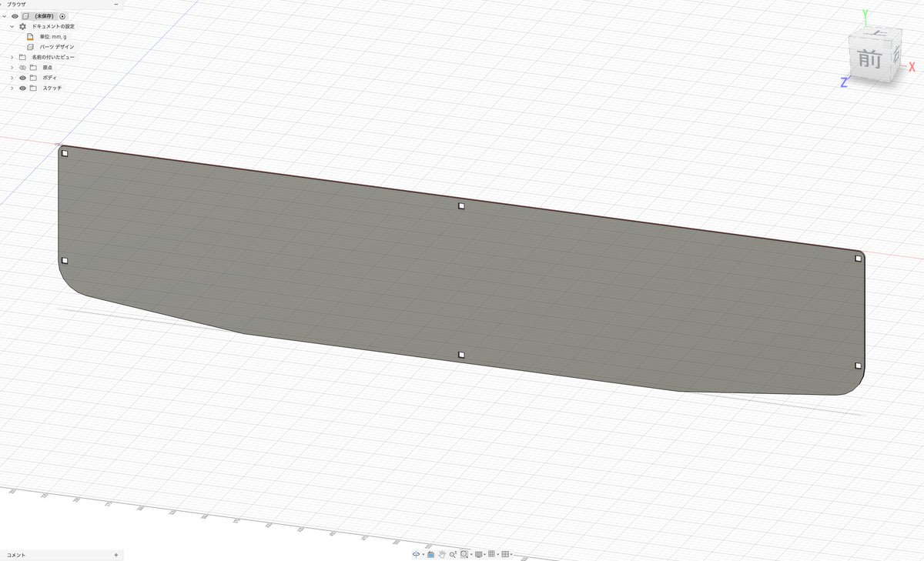The width and height of the screenshot is (924, 561).
Task: Open Display Settings monitor icon
Action: click(479, 554)
